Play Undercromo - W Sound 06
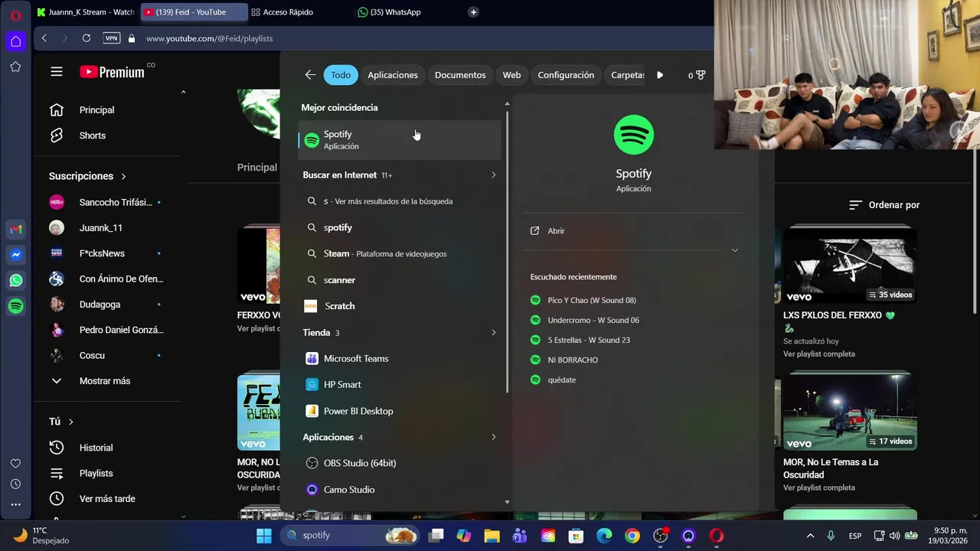The height and width of the screenshot is (551, 980). pos(593,320)
